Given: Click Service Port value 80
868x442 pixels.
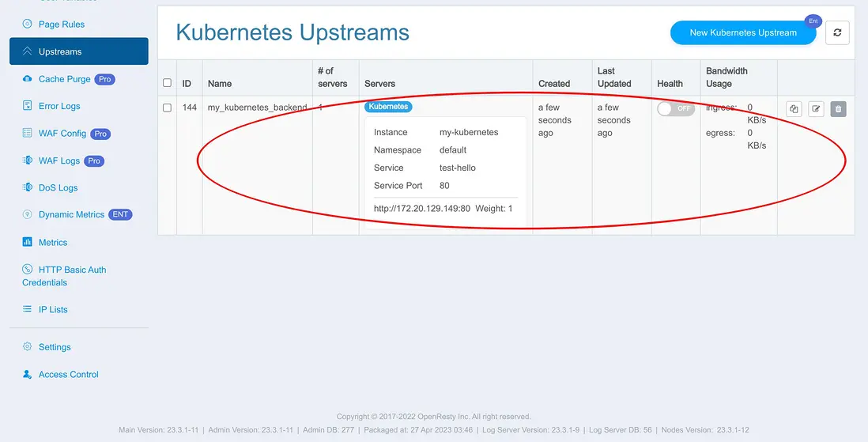Looking at the screenshot, I should [x=444, y=186].
